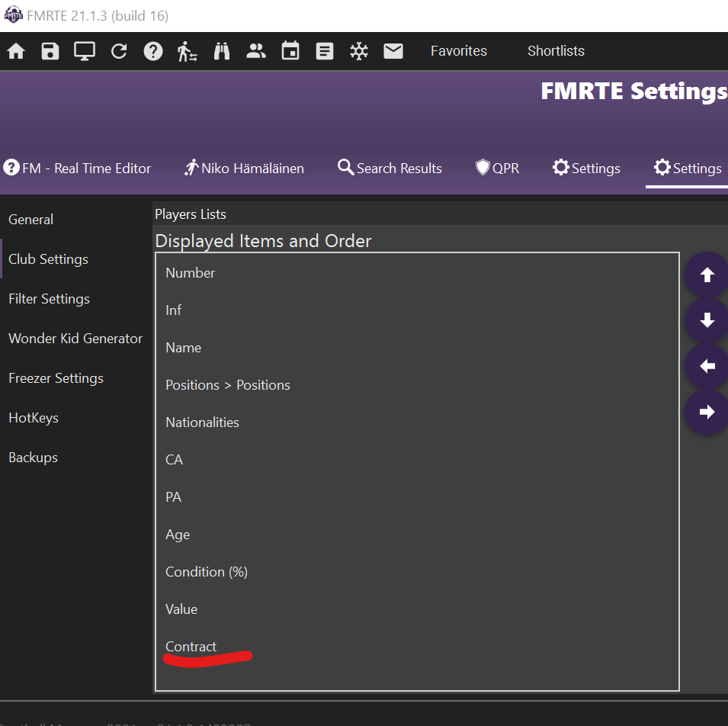Select Value in displayed items list
Image resolution: width=728 pixels, height=726 pixels.
click(x=418, y=609)
